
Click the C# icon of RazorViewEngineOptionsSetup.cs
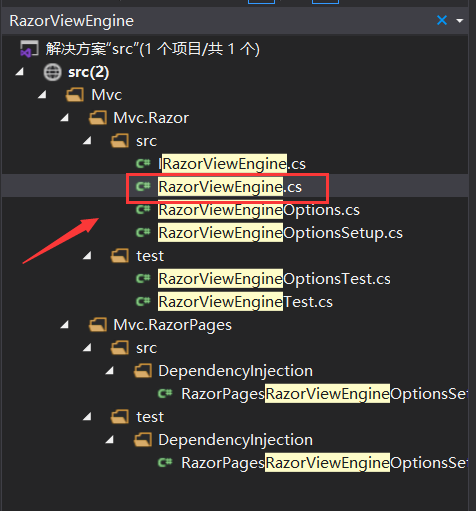pyautogui.click(x=143, y=233)
